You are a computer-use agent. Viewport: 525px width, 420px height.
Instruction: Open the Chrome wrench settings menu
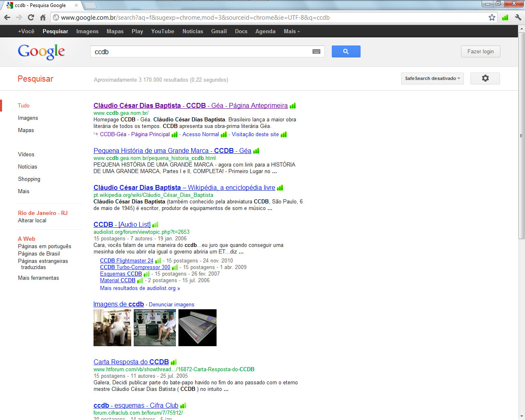518,17
